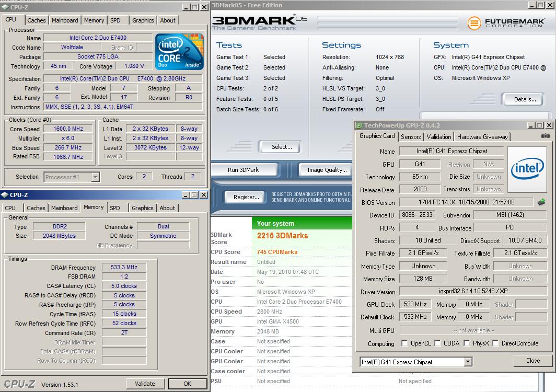Click the Memory Size 128 MB field
This screenshot has height=392, width=556.
[x=423, y=279]
